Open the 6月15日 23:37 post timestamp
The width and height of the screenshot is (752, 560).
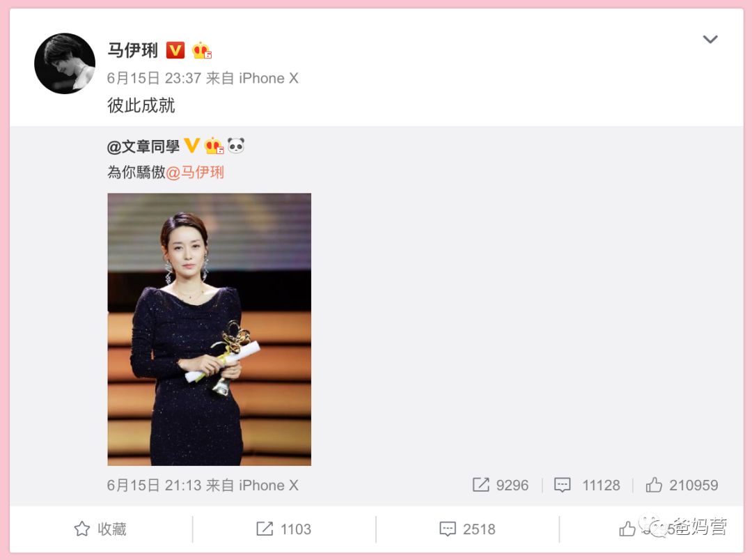[x=154, y=78]
